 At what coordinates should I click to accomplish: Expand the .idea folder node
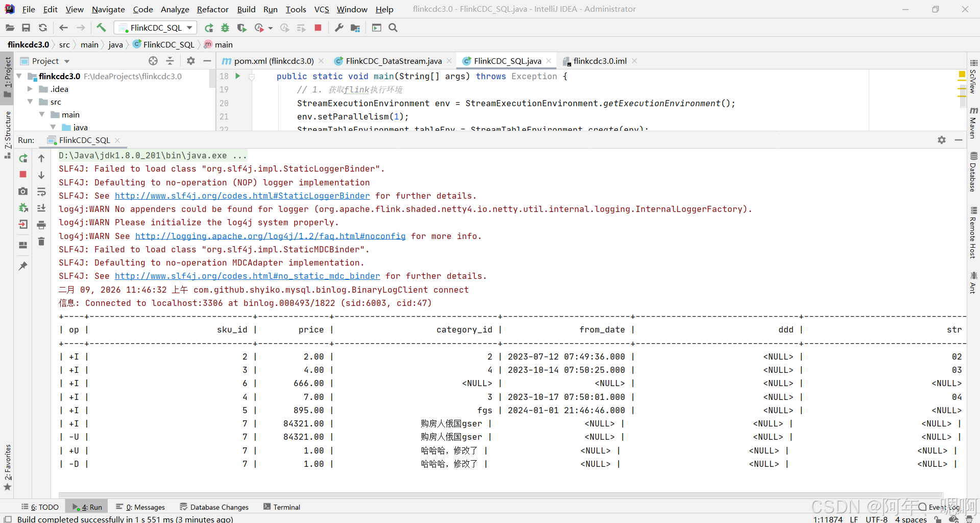pos(30,89)
